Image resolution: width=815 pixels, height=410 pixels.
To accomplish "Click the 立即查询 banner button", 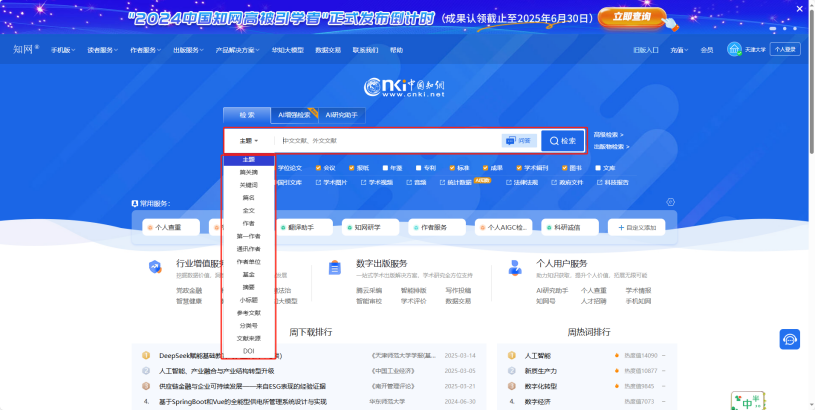I will click(x=632, y=17).
